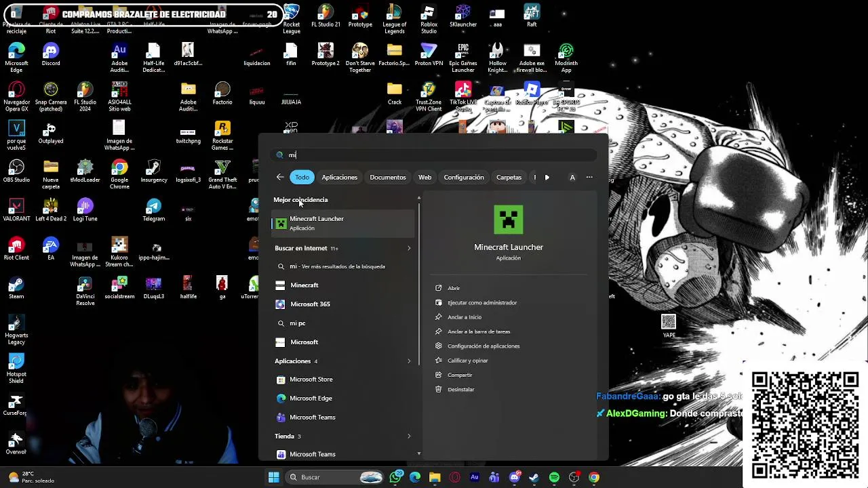Open the Proton VPN desktop icon
Viewport: 868px width, 488px height.
429,55
